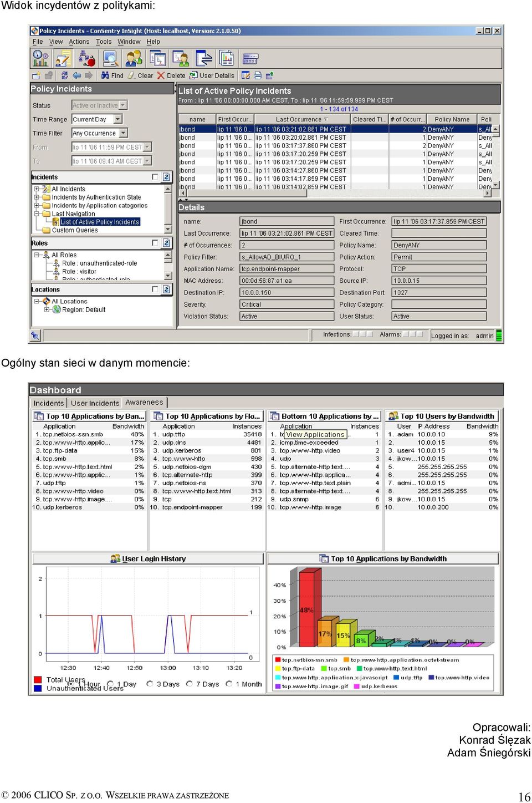Viewport: 532px width, 803px height.
Task: Click the list with arrows toolbar icon
Action: click(x=204, y=58)
